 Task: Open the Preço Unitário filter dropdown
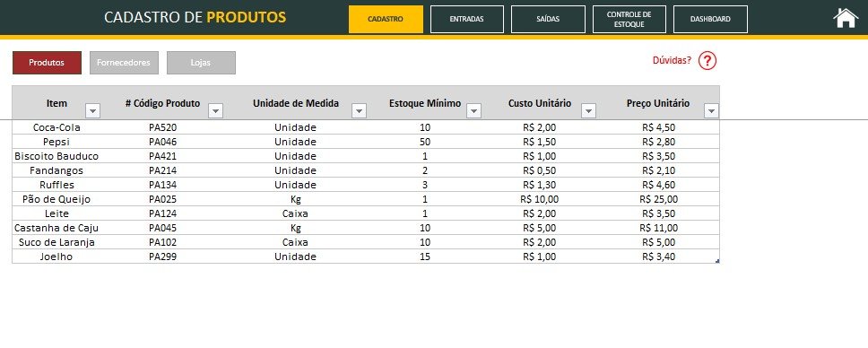coord(711,111)
